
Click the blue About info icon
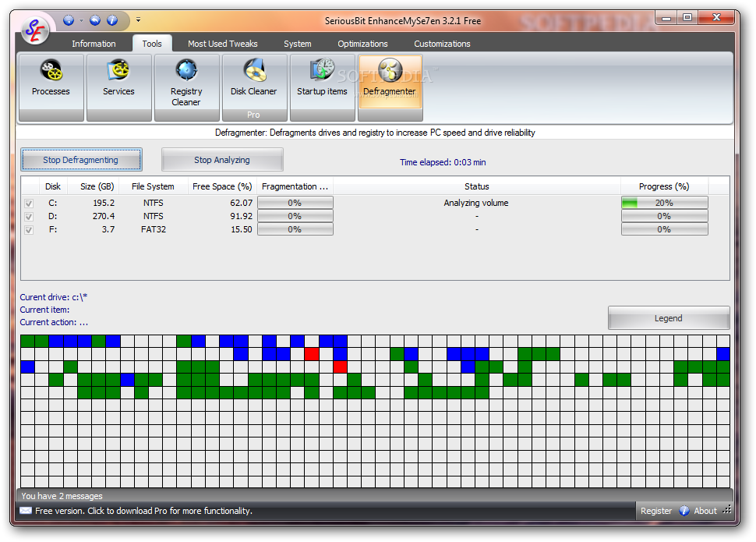click(684, 511)
